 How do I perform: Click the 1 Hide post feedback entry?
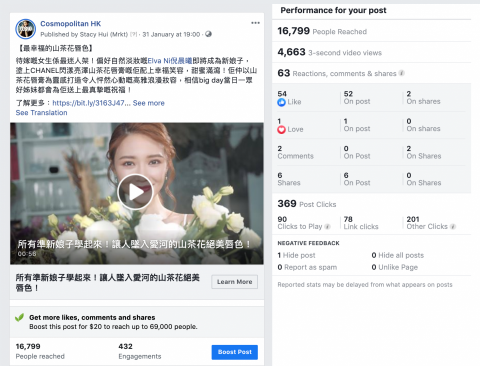pyautogui.click(x=296, y=255)
